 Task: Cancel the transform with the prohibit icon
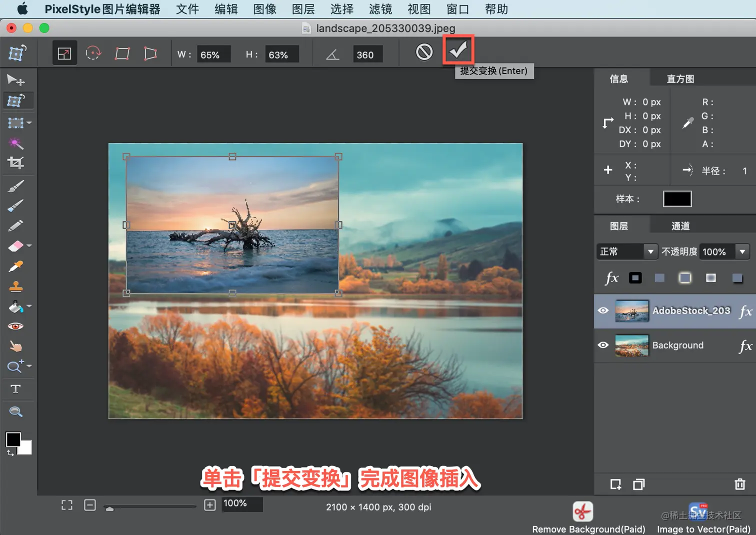[x=424, y=51]
